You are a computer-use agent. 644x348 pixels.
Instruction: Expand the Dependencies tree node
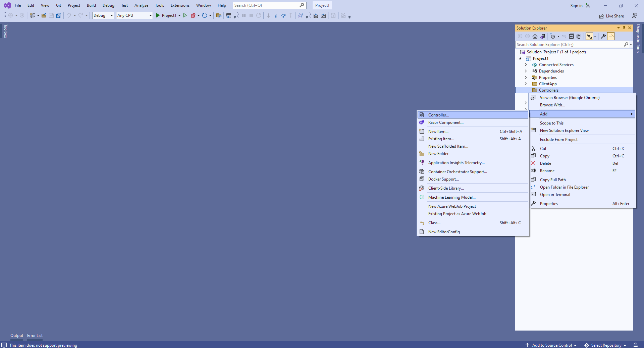coord(526,71)
